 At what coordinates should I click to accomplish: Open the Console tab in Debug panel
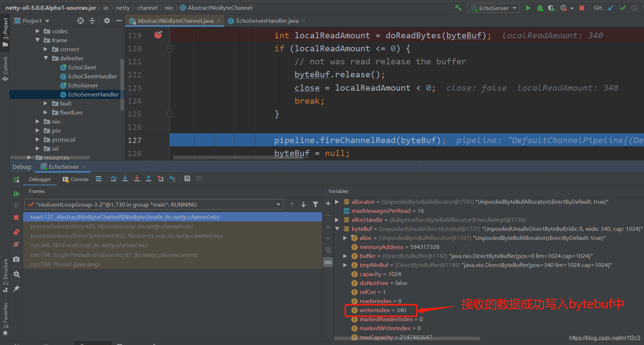pyautogui.click(x=76, y=179)
